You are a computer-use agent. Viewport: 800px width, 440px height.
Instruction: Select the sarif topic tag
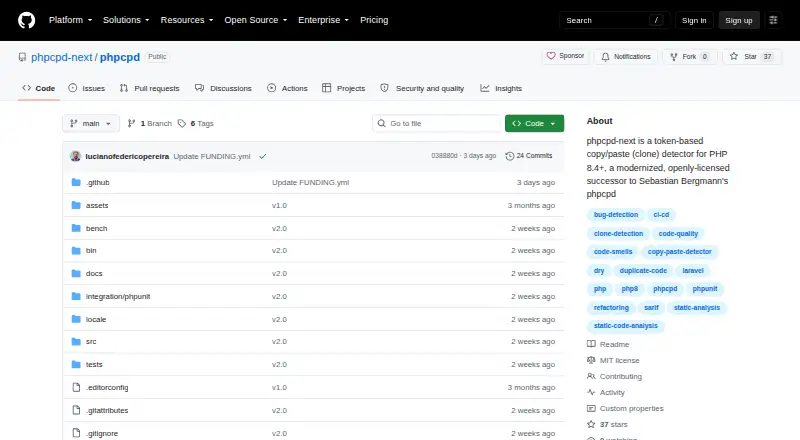[x=651, y=308]
